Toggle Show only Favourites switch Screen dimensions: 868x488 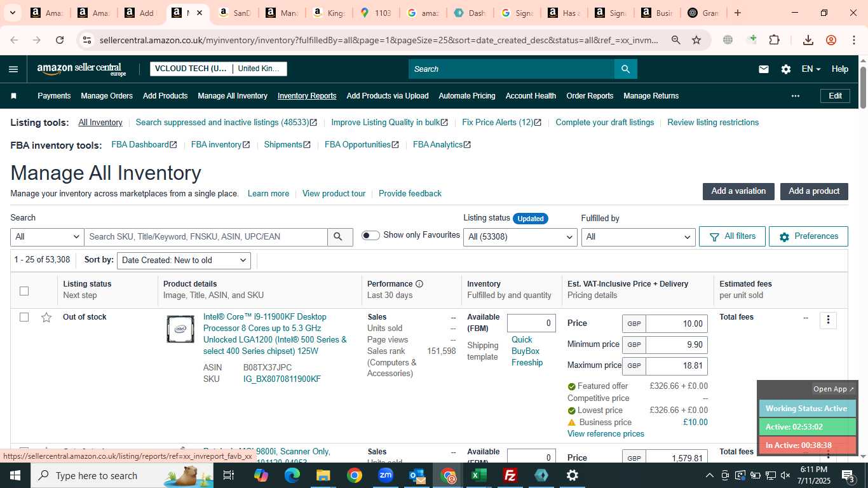(370, 236)
